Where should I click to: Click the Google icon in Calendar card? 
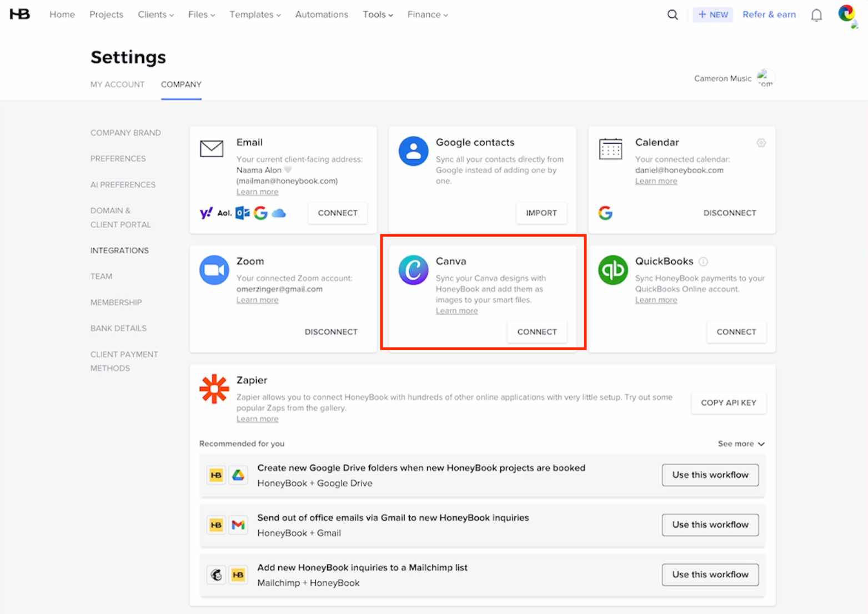(x=605, y=213)
